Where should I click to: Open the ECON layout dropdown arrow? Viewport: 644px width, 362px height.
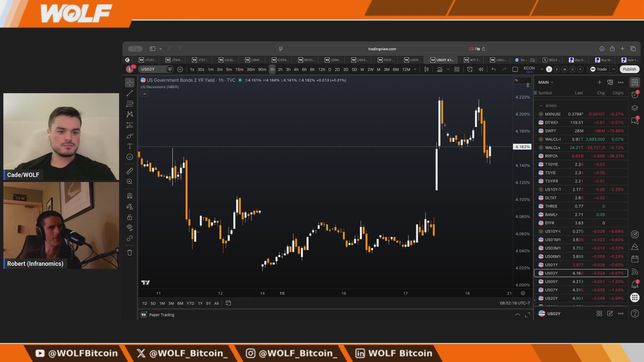[541, 69]
